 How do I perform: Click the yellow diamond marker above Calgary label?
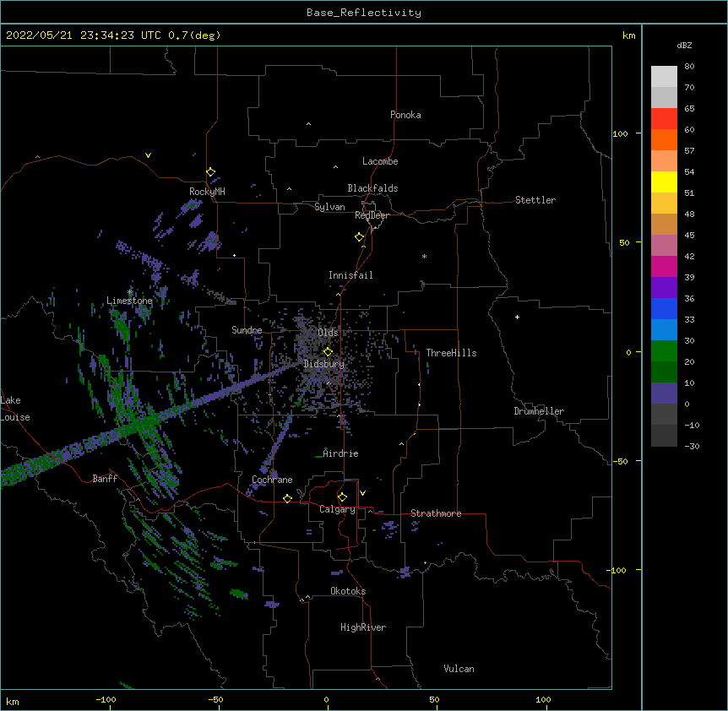(x=342, y=497)
